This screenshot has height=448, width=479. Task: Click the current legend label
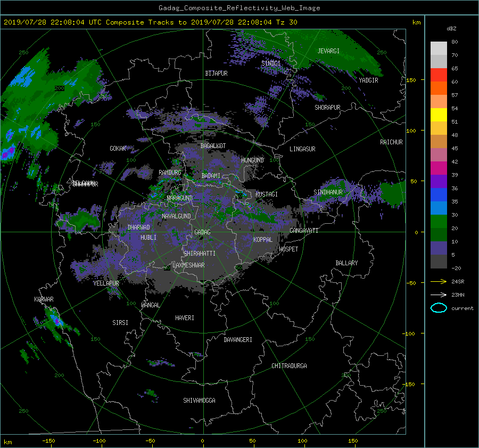tap(463, 308)
